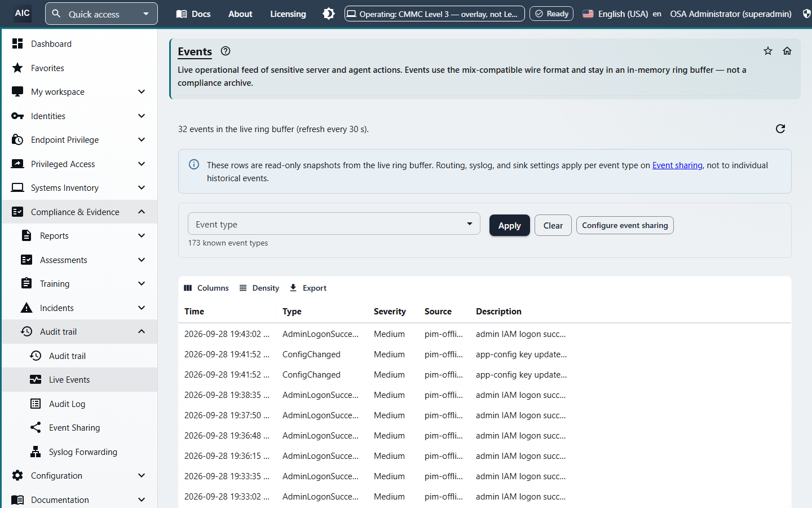Open help icon next to Events title
This screenshot has width=812, height=508.
click(x=226, y=51)
